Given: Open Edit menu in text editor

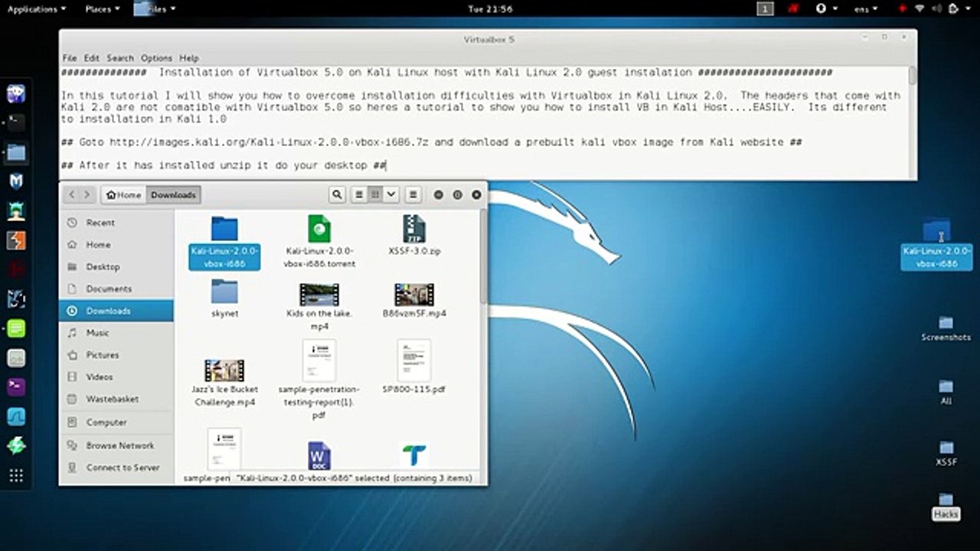Looking at the screenshot, I should click(92, 58).
